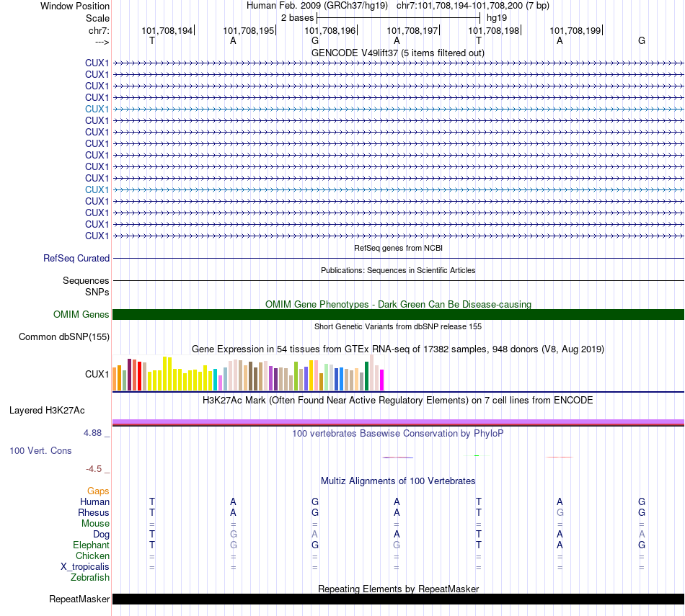
Task: Click the 4.88 upper conservation scale value
Action: pos(92,432)
